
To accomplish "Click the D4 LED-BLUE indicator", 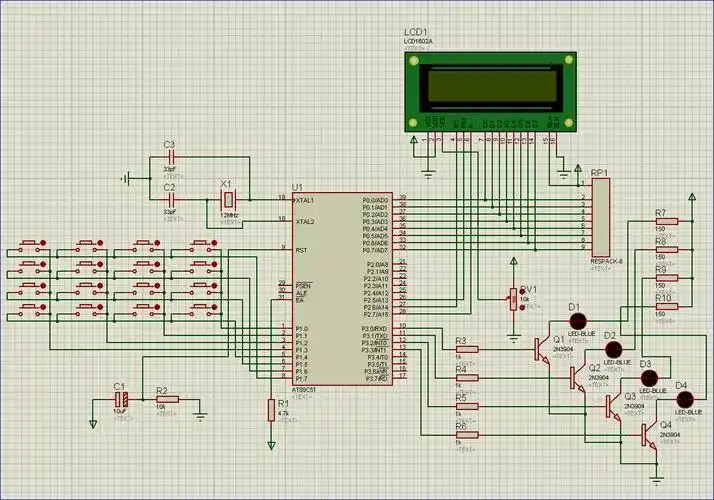I will coord(685,400).
